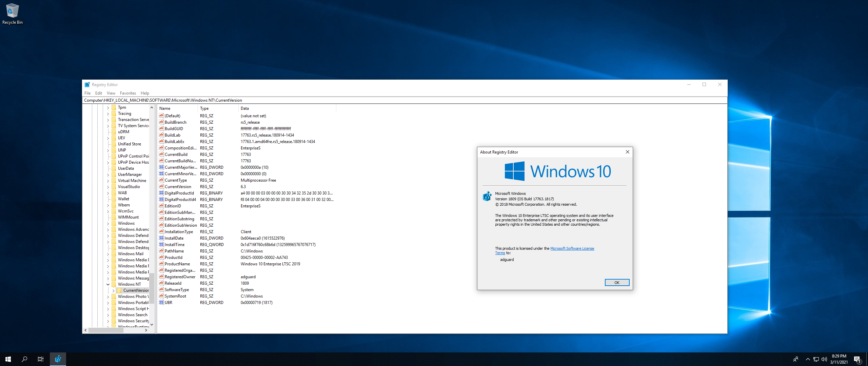This screenshot has width=868, height=366.
Task: Open the Edit menu
Action: coord(99,93)
